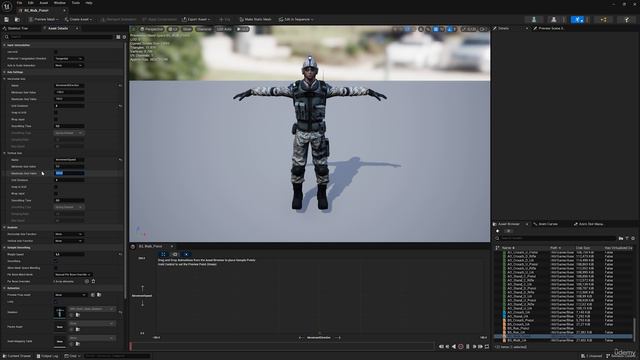This screenshot has width=640, height=360.
Task: Reset Weight Speed to default arrow
Action: pos(120,254)
